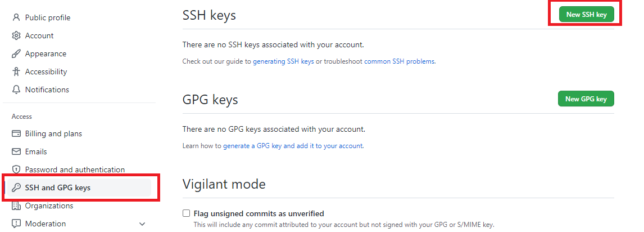
Task: Click the Password shield lock icon
Action: coord(16,169)
